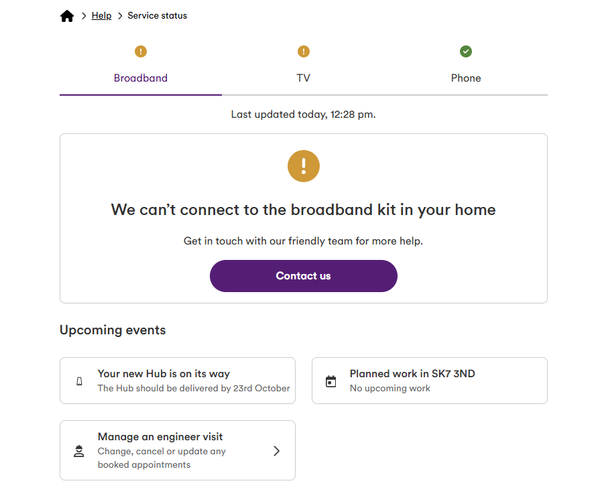This screenshot has height=489, width=600.
Task: Open 'Your new Hub is on its way' card
Action: click(x=178, y=380)
